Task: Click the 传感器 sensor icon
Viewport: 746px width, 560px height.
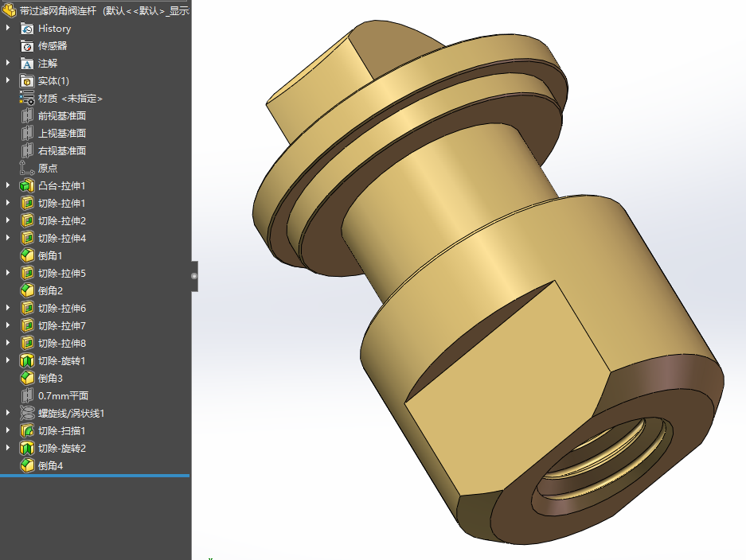Action: [27, 46]
